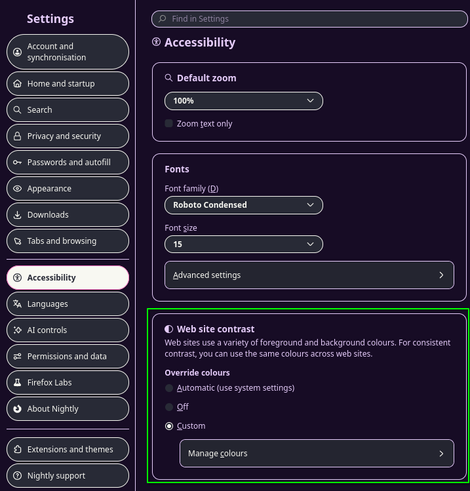Viewport: 470px width, 491px height.
Task: Enable the Zoom text only checkbox
Action: (x=169, y=123)
